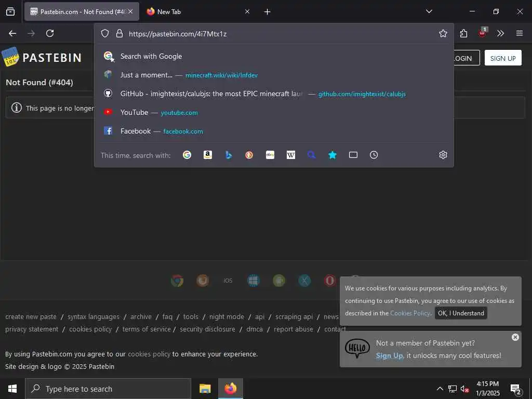Click the Pastebin logo

tap(42, 57)
